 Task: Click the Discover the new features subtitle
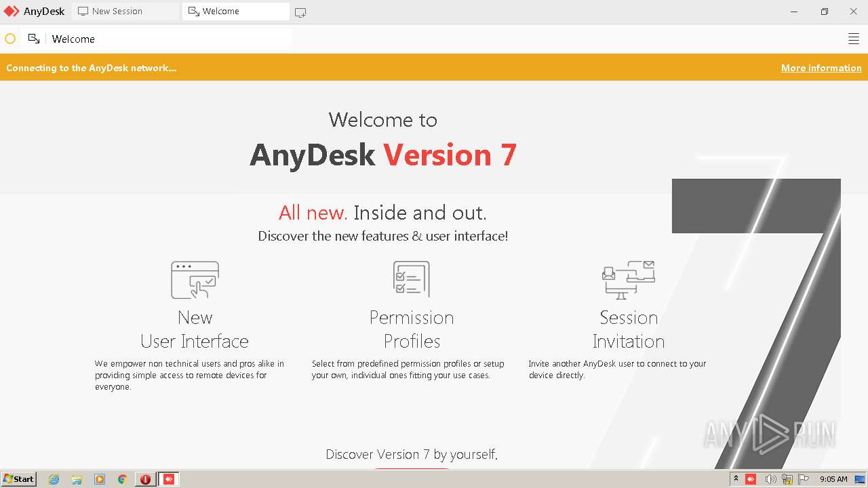click(x=383, y=236)
